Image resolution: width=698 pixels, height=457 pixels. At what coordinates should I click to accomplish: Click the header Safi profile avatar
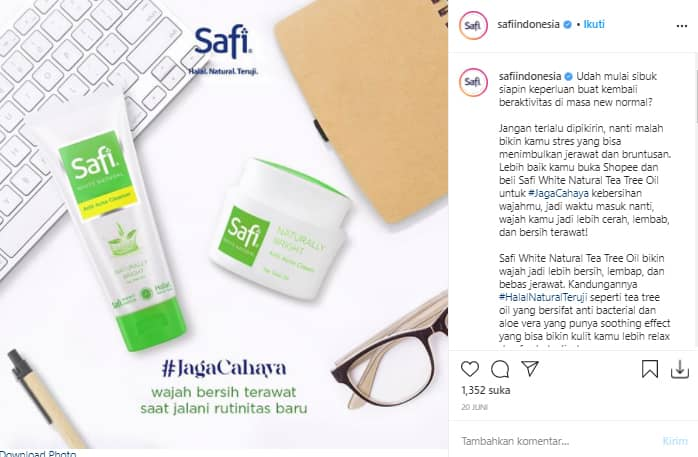[473, 25]
